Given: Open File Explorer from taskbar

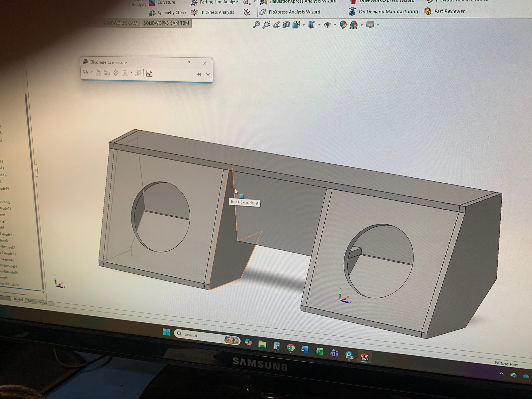Looking at the screenshot, I should [262, 344].
